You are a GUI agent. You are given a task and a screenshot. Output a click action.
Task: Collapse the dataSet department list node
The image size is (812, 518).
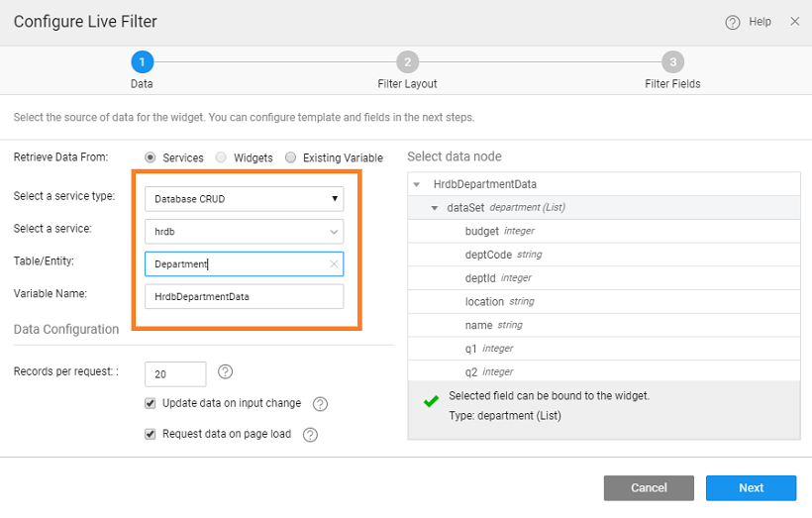(x=435, y=208)
